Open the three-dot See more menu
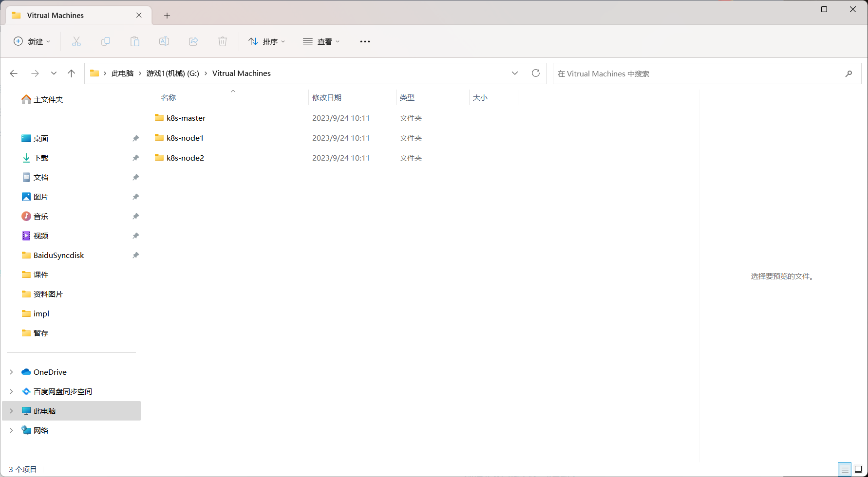This screenshot has height=477, width=868. pyautogui.click(x=365, y=41)
